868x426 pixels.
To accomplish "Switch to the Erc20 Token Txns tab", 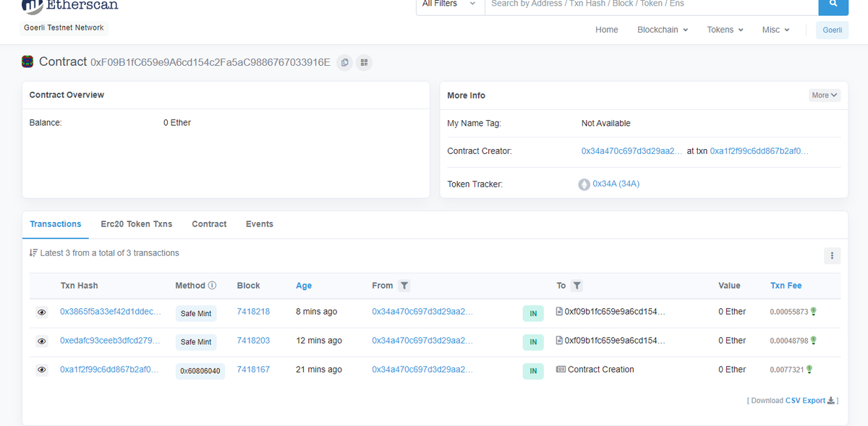I will [x=137, y=224].
